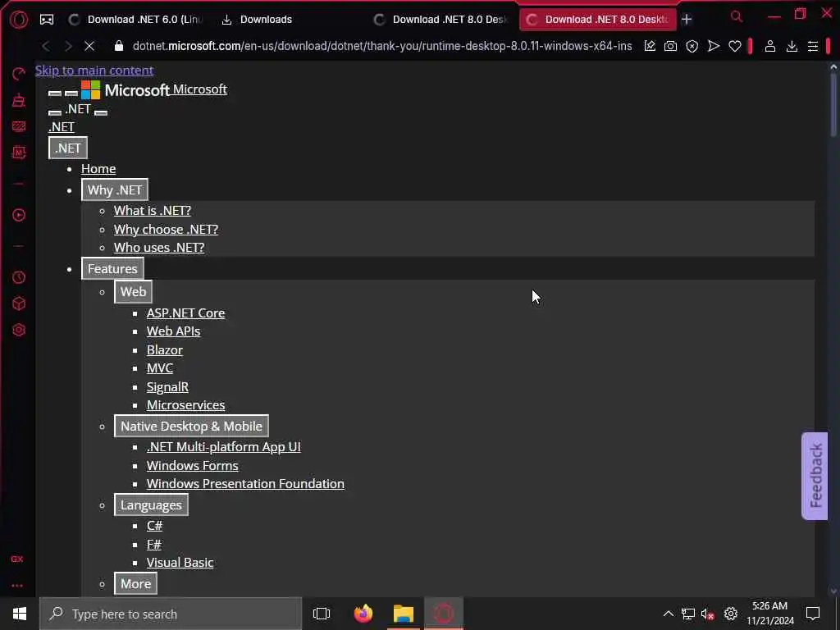Image resolution: width=840 pixels, height=630 pixels.
Task: Click the Windows taskbar search box
Action: tap(171, 614)
